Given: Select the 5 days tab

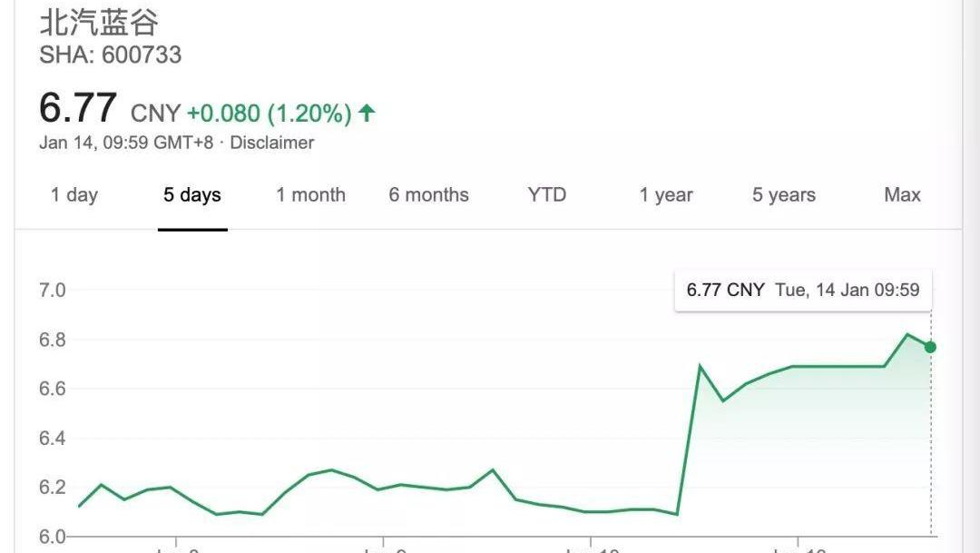Looking at the screenshot, I should point(192,194).
